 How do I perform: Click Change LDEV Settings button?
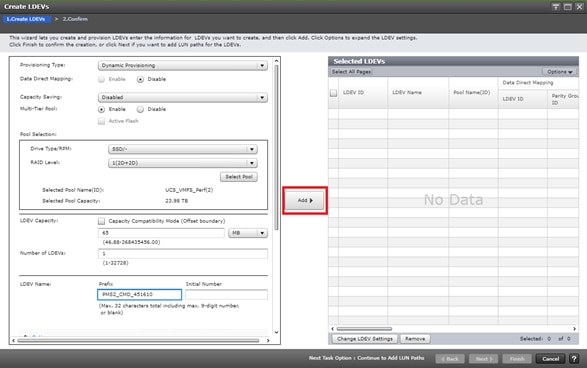point(365,339)
